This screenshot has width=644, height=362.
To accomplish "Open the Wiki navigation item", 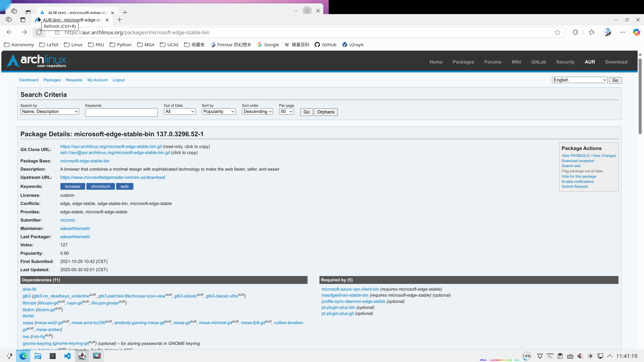I will point(516,62).
